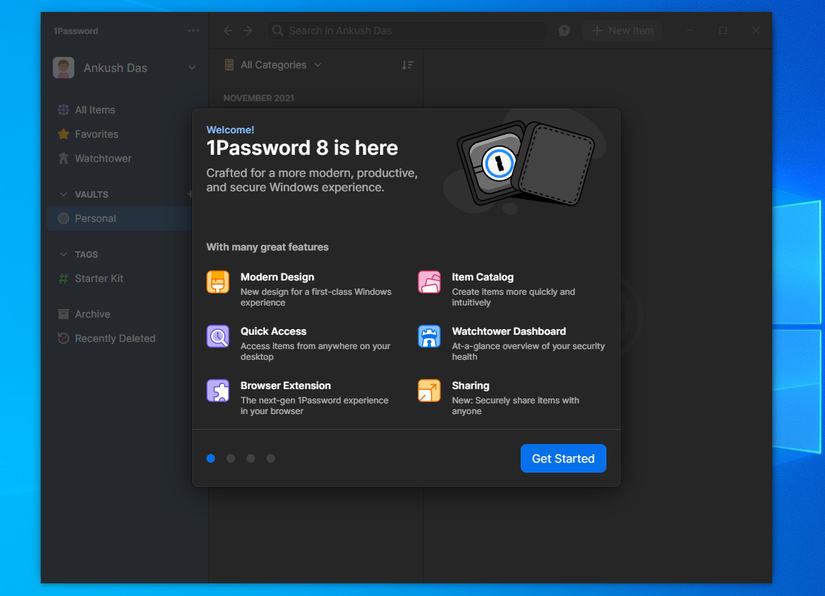Click the Quick Access magnifier icon
Viewport: 825px width, 596px height.
coord(218,336)
